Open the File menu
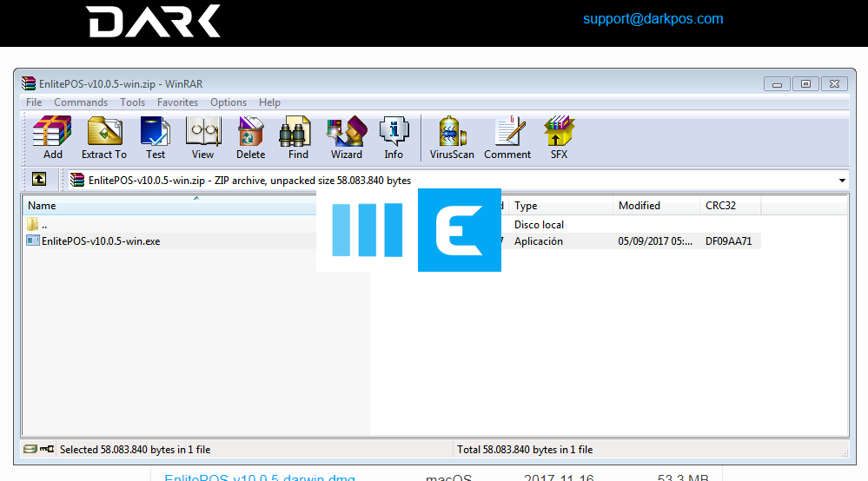The width and height of the screenshot is (868, 481). [x=34, y=102]
